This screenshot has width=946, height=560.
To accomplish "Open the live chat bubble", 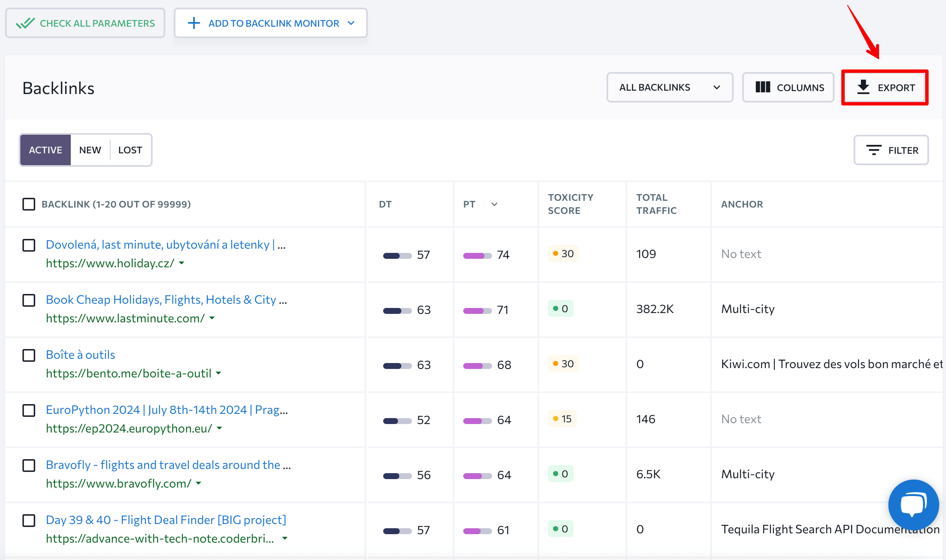I will [x=913, y=505].
